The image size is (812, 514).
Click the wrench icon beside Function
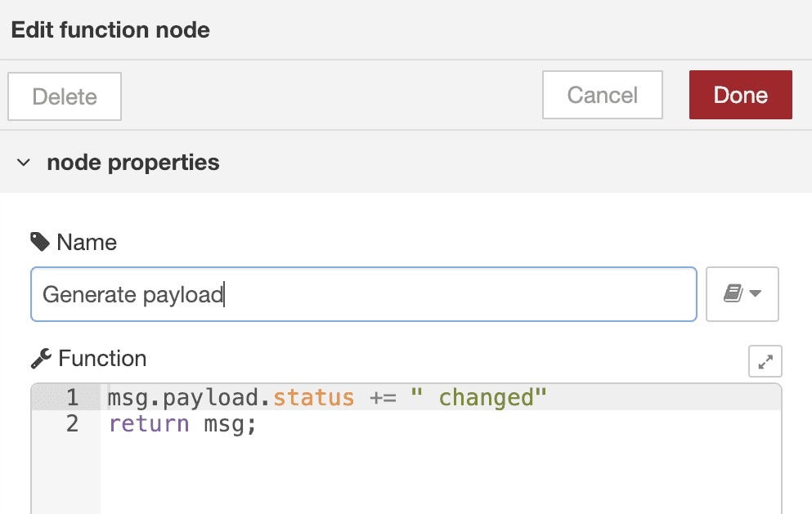click(41, 358)
